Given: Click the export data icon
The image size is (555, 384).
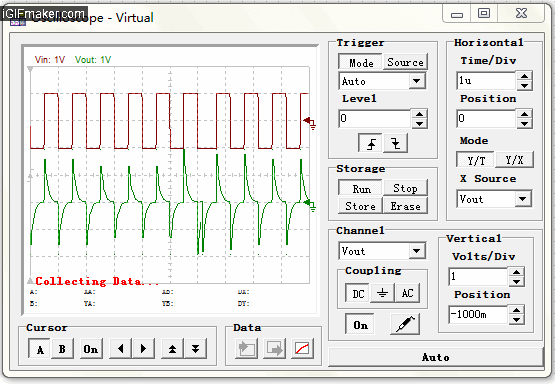Looking at the screenshot, I should coord(274,349).
